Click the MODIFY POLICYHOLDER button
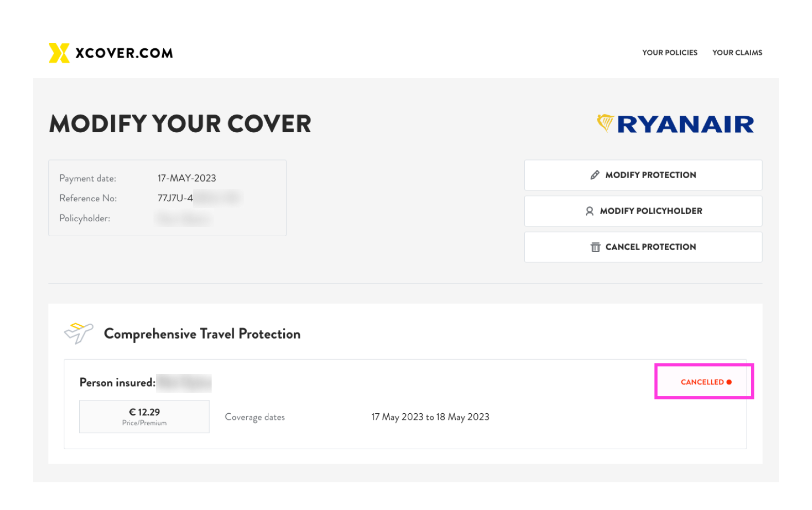 point(643,210)
